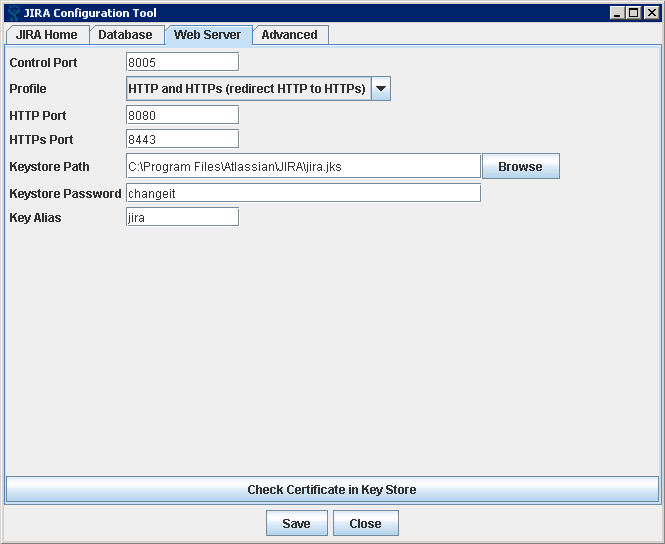Minimize the JIRA Configuration Tool window
Image resolution: width=665 pixels, height=544 pixels.
pos(617,13)
